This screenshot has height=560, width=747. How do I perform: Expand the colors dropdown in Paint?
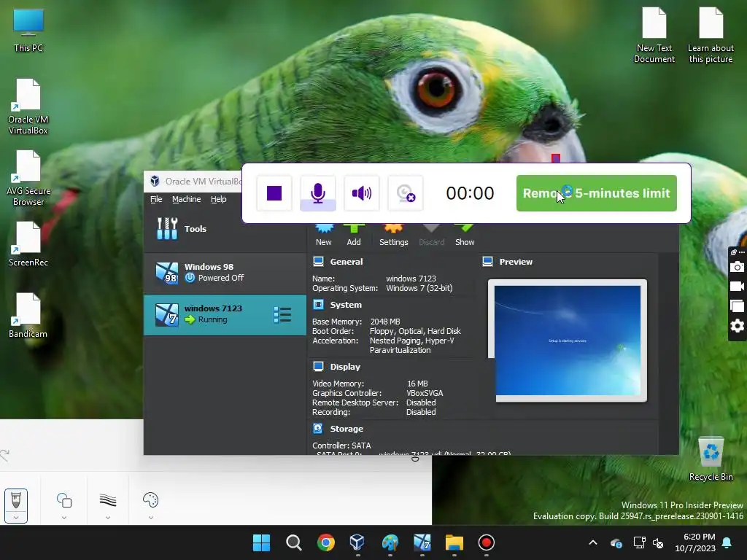tap(150, 518)
